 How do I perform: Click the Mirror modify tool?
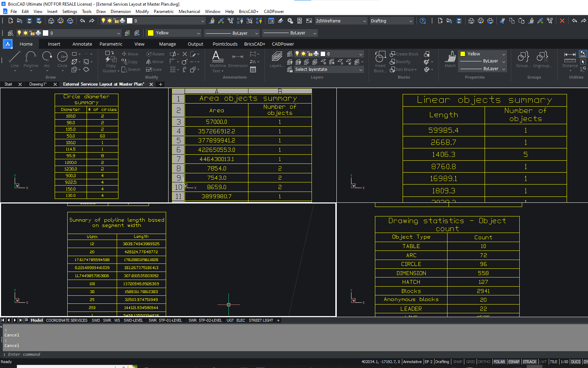point(155,61)
